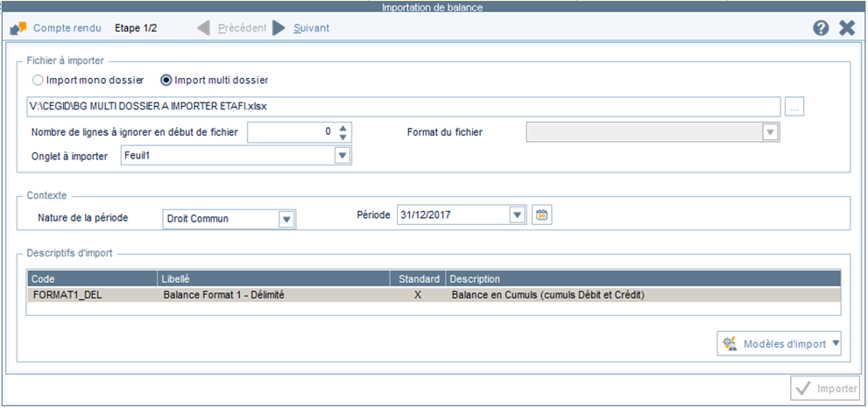Open help with the question mark icon
Image resolution: width=868 pixels, height=408 pixels.
pos(821,28)
